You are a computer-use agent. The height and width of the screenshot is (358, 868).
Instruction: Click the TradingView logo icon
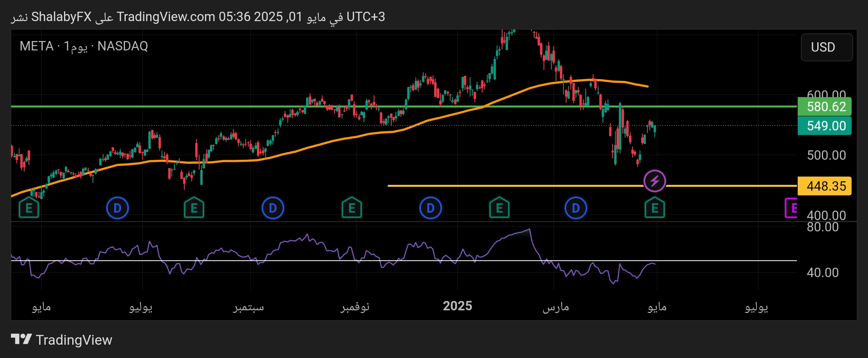[x=21, y=339]
